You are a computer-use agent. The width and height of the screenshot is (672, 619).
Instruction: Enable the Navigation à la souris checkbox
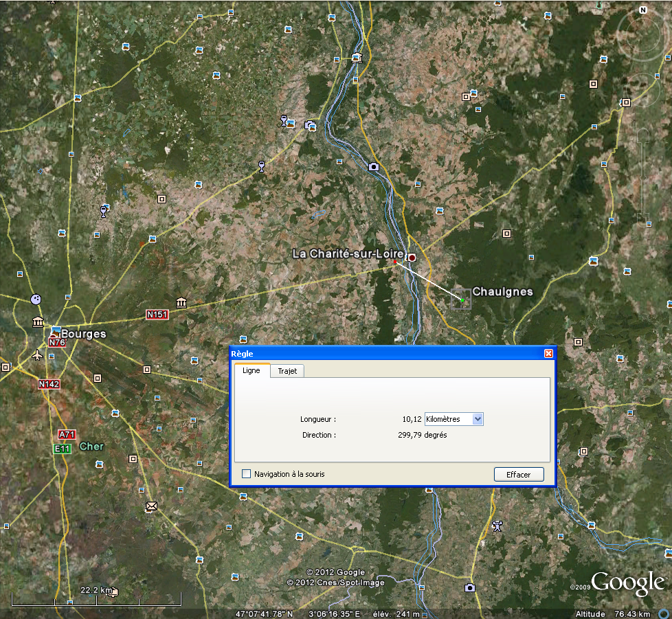(247, 474)
